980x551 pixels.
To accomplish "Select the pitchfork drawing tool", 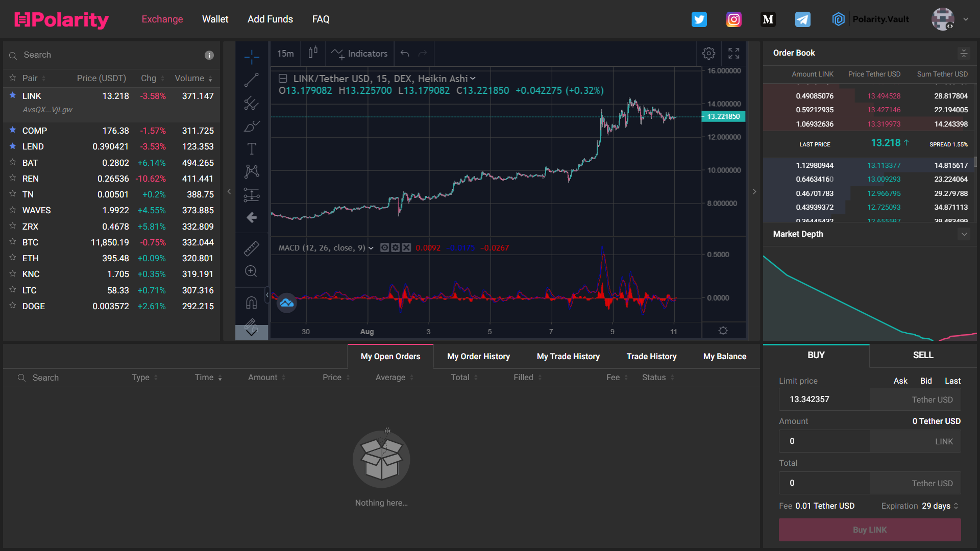I will coord(252,103).
